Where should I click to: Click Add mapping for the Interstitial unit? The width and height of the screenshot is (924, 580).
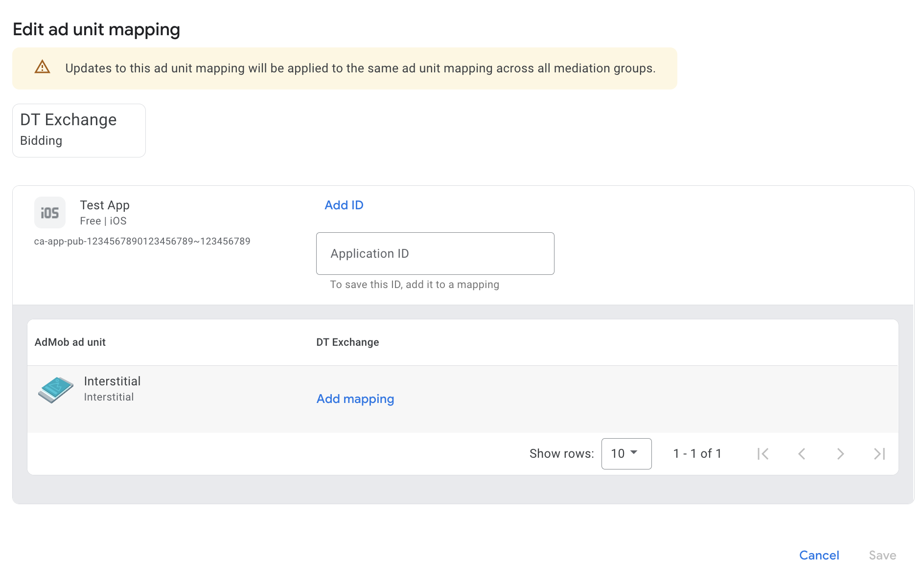355,399
